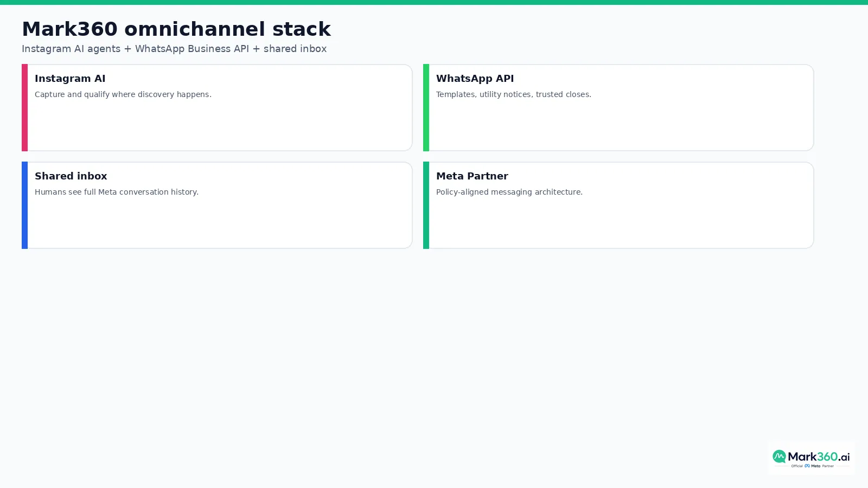This screenshot has height=488, width=868.
Task: Click 'Templates, utility notices, trusted closes.'
Action: [x=514, y=94]
